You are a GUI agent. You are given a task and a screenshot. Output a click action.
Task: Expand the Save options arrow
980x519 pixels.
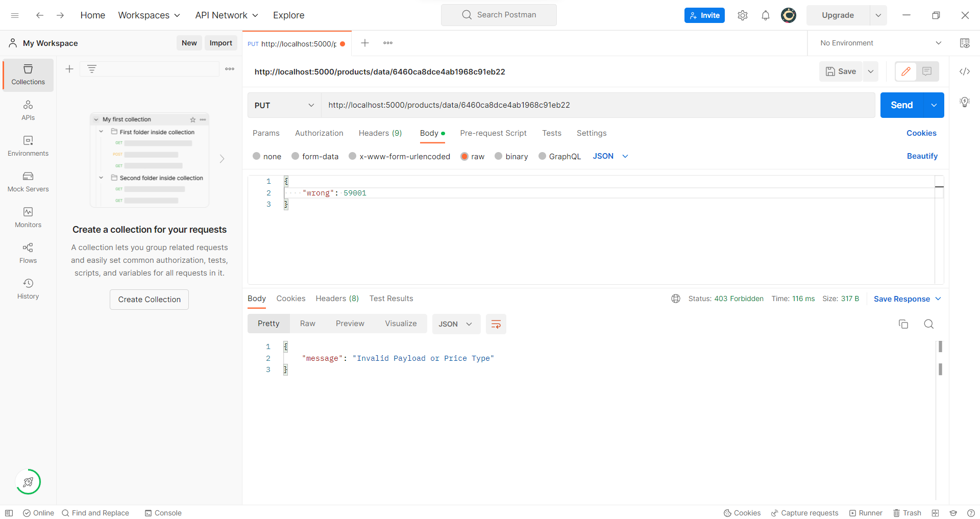[x=871, y=71]
